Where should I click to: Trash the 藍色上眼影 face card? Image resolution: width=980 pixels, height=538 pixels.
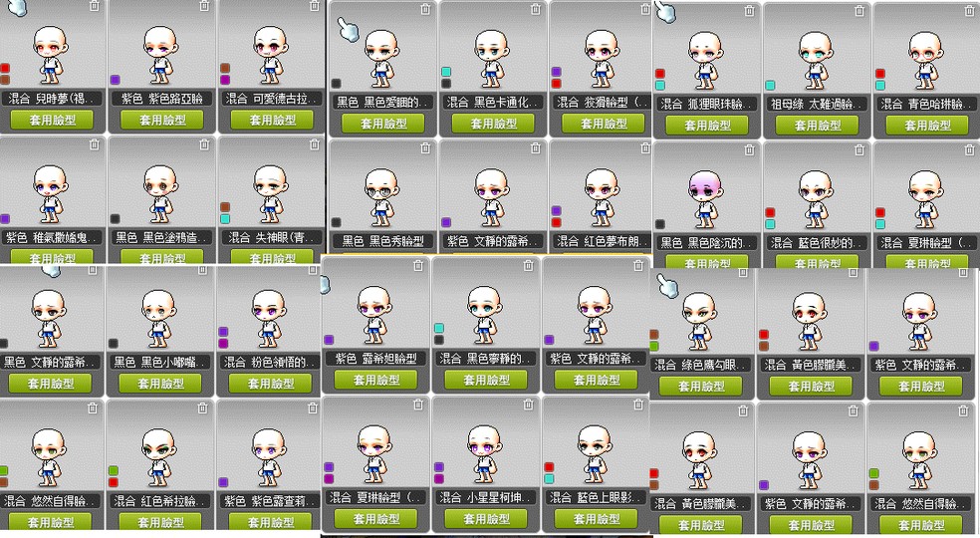pos(638,404)
